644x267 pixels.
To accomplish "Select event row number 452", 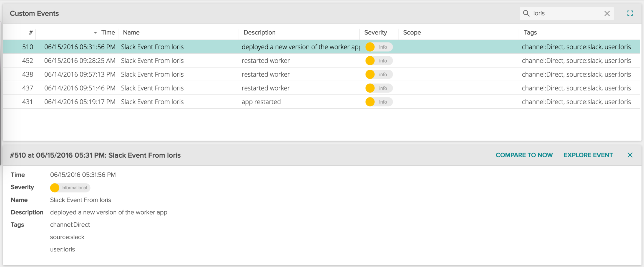I will (321, 61).
